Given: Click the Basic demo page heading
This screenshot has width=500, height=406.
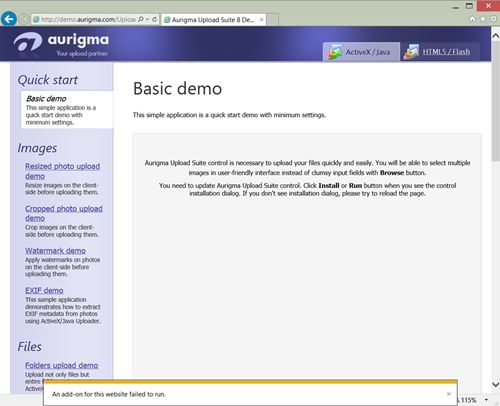Looking at the screenshot, I should tap(177, 89).
